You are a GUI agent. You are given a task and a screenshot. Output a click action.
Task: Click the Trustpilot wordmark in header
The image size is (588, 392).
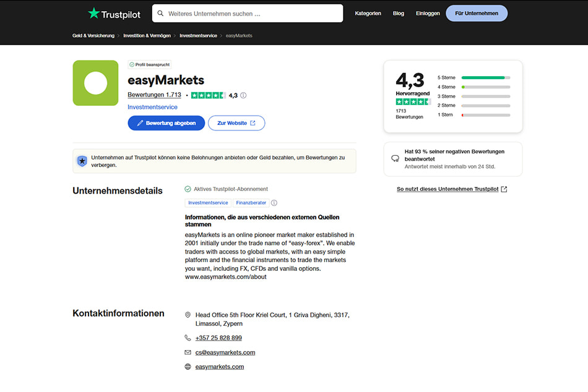(121, 15)
